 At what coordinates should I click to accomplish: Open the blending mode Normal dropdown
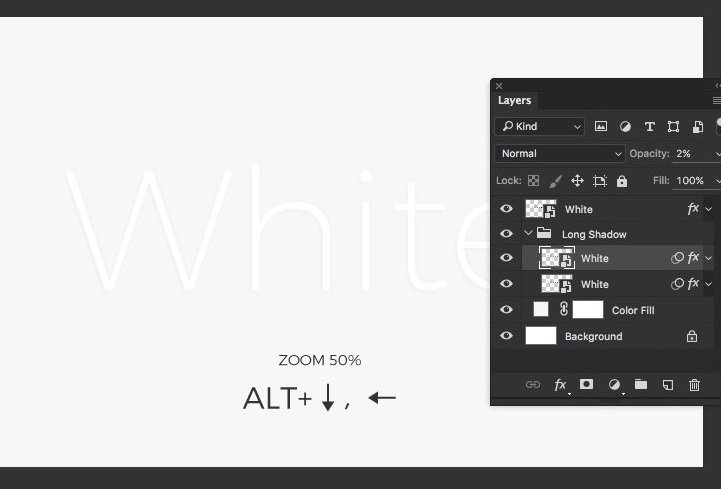coord(560,154)
